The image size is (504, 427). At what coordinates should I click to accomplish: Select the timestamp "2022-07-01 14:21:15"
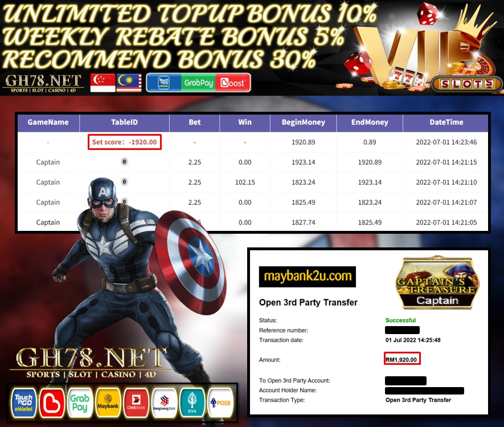446,162
